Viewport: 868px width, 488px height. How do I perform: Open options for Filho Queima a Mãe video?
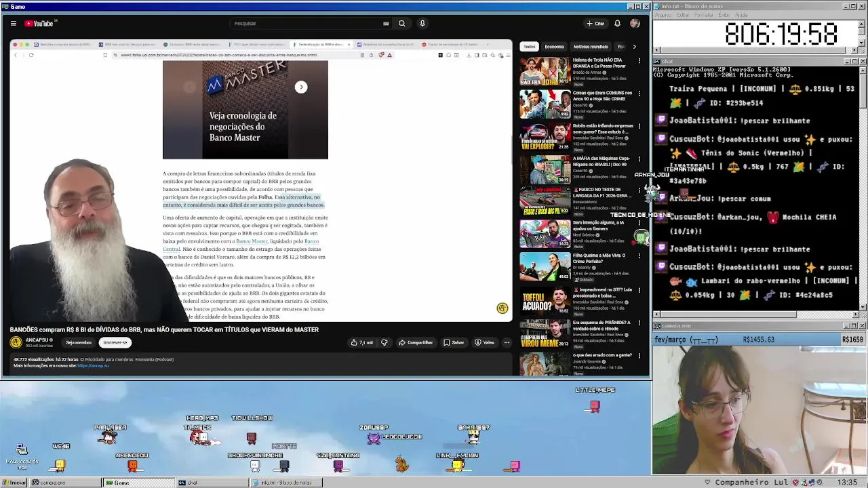coord(639,258)
